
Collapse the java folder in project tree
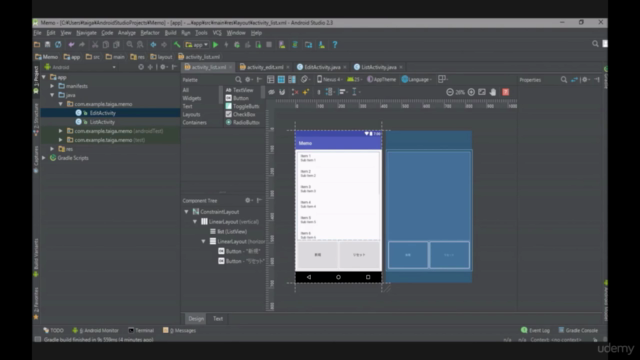(52, 95)
